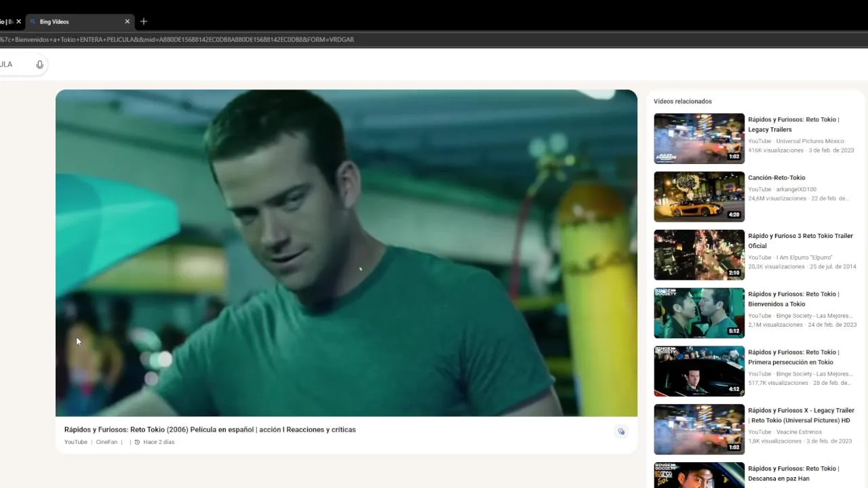
Task: Click the 2,1M visualizaciones view count
Action: click(x=775, y=325)
